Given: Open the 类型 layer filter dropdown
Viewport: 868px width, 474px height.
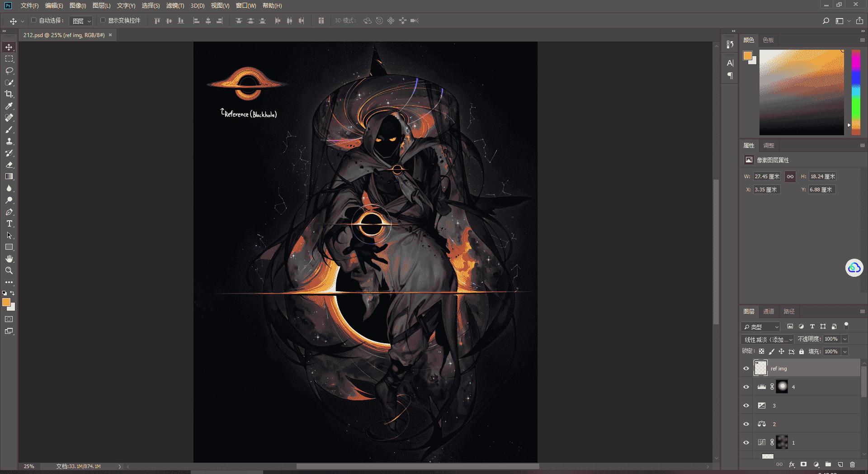Looking at the screenshot, I should pyautogui.click(x=761, y=327).
